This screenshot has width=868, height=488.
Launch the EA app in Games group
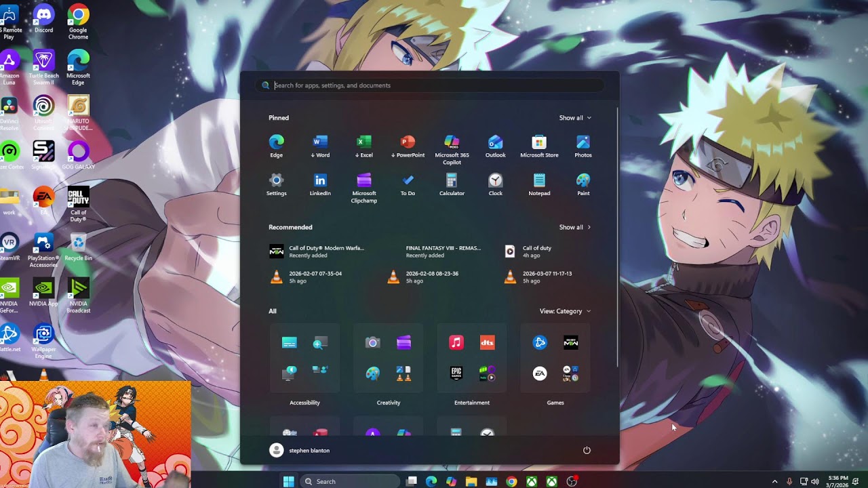540,373
